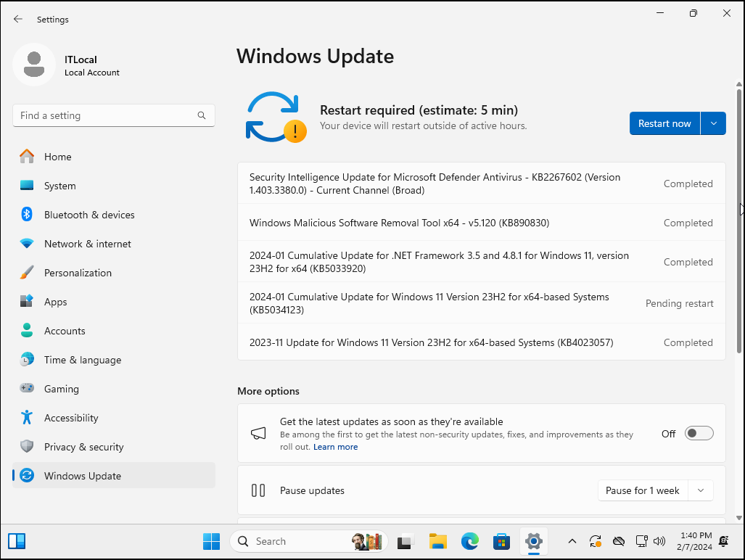Click the Settings gear on taskbar
This screenshot has width=745, height=560.
534,541
